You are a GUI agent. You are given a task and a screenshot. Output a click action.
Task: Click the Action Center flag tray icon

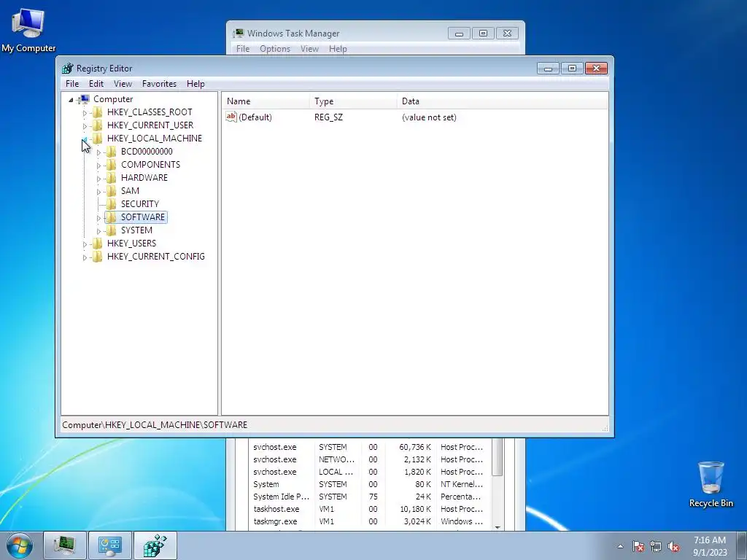[x=638, y=546]
